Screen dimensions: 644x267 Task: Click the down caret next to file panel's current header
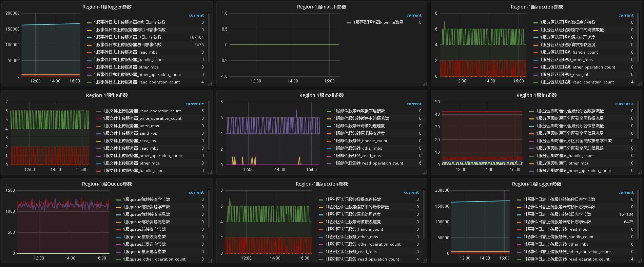coord(203,104)
